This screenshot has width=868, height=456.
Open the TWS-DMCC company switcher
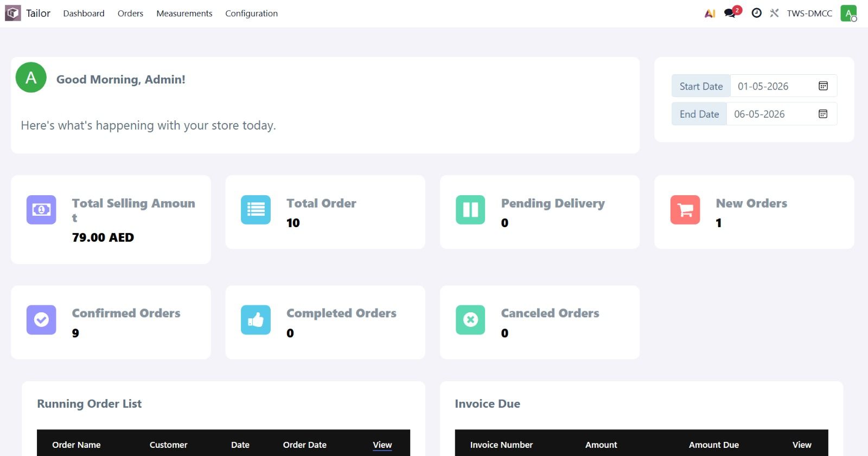[x=809, y=14]
